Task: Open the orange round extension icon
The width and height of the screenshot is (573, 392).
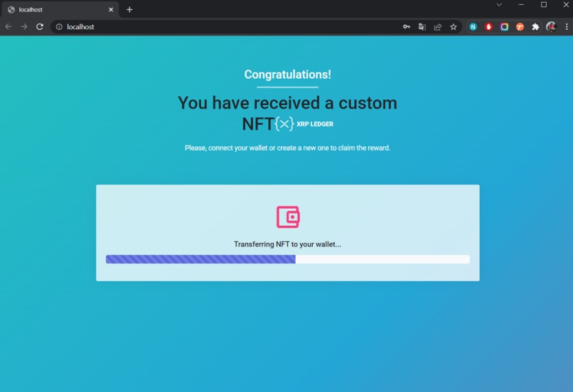Action: pos(520,27)
